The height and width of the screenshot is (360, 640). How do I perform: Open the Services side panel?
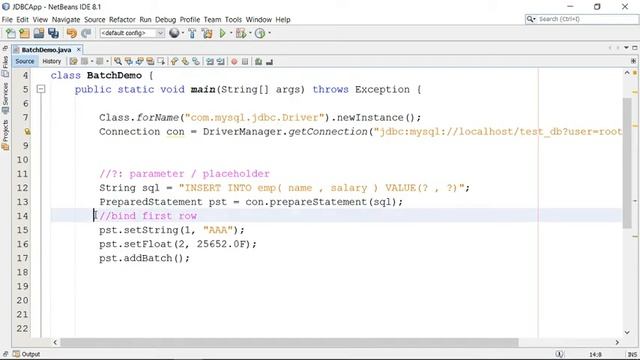[x=5, y=98]
